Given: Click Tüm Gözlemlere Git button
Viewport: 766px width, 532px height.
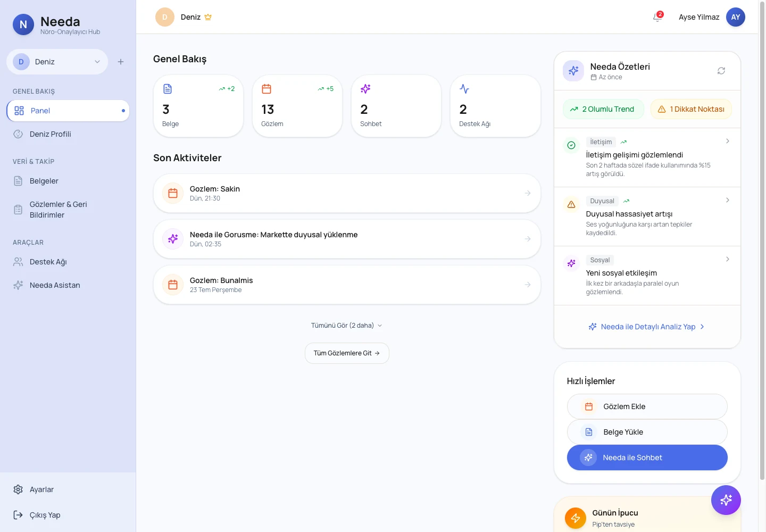Looking at the screenshot, I should [x=347, y=353].
